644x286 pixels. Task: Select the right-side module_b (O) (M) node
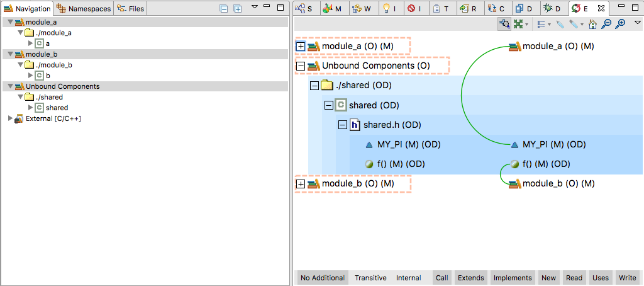(x=552, y=183)
